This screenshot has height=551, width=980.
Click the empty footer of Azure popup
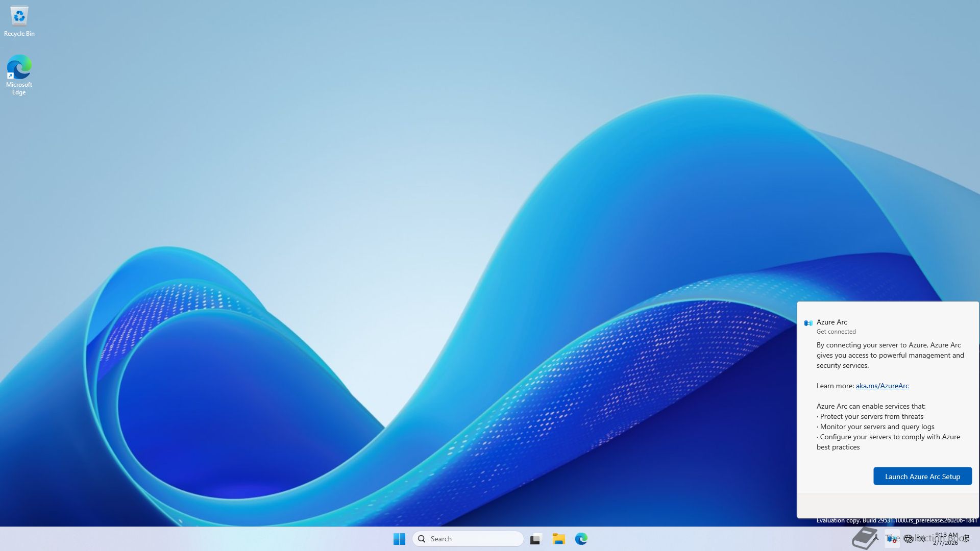point(887,506)
